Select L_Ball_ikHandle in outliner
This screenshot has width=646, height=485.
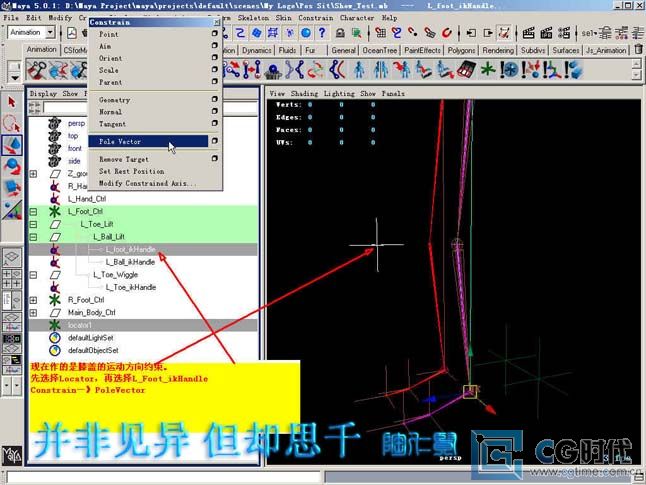point(130,262)
